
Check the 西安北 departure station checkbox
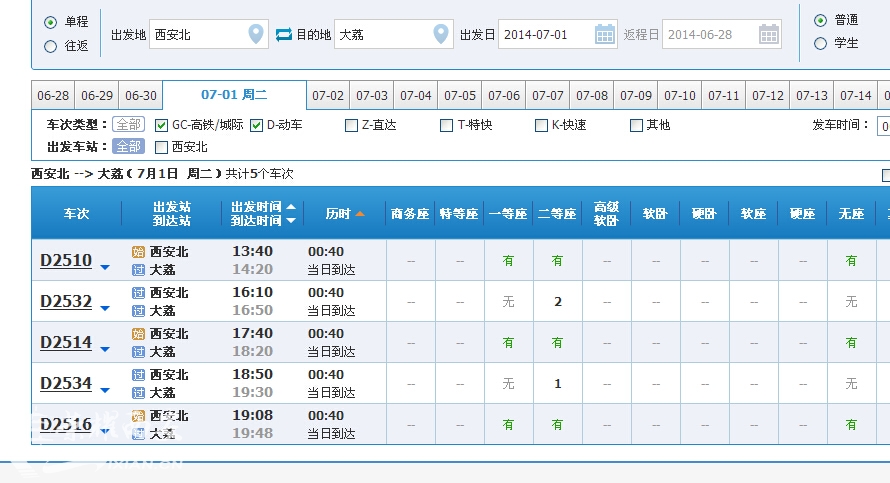tap(162, 148)
